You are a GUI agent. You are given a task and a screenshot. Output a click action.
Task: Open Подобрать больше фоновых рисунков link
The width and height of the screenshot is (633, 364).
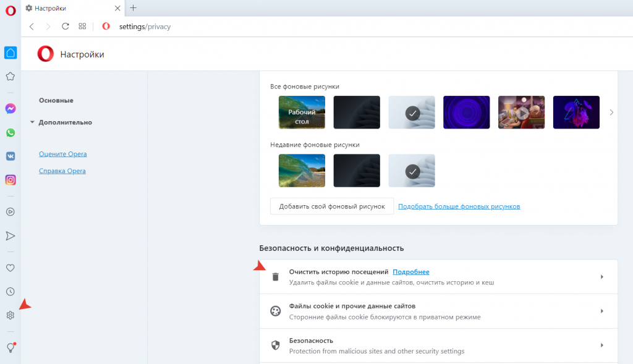[459, 206]
